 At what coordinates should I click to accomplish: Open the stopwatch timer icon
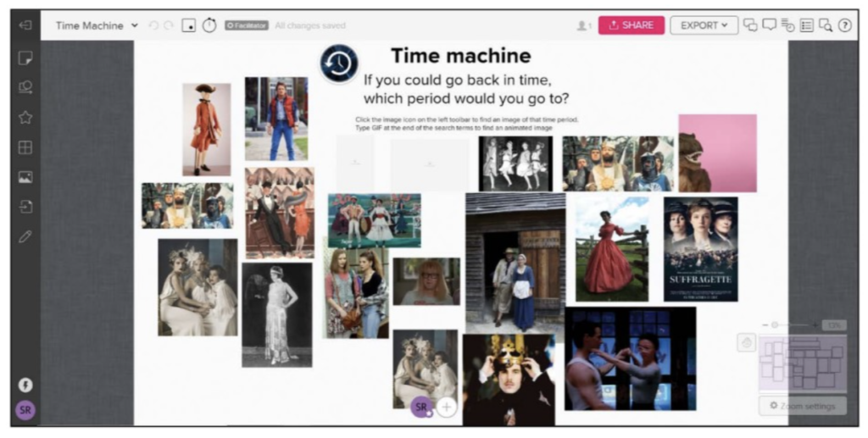tap(209, 25)
